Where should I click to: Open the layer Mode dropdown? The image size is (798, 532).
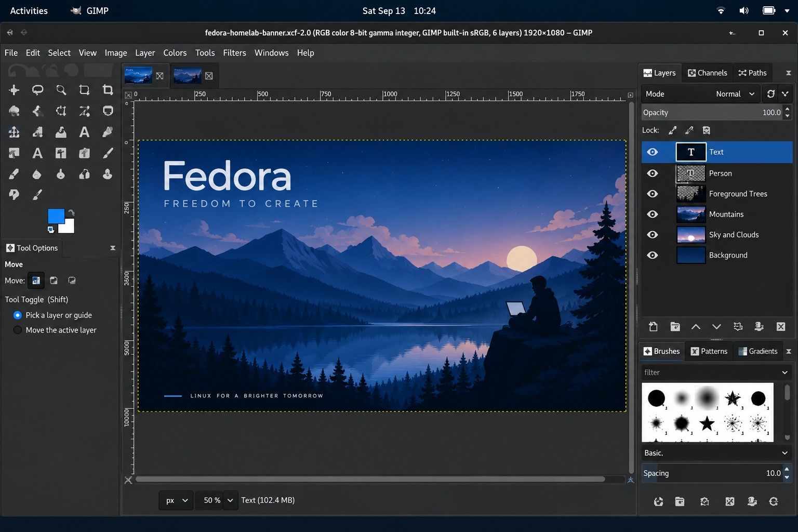[x=700, y=94]
